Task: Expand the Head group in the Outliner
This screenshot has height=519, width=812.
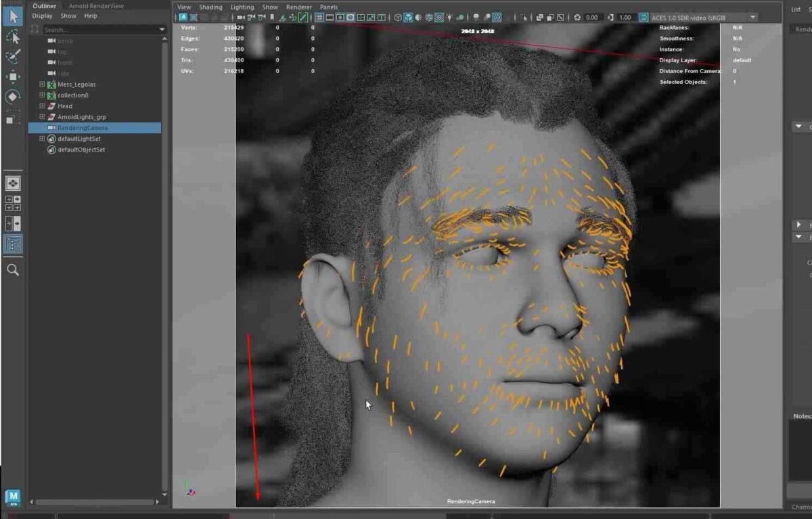Action: [41, 106]
